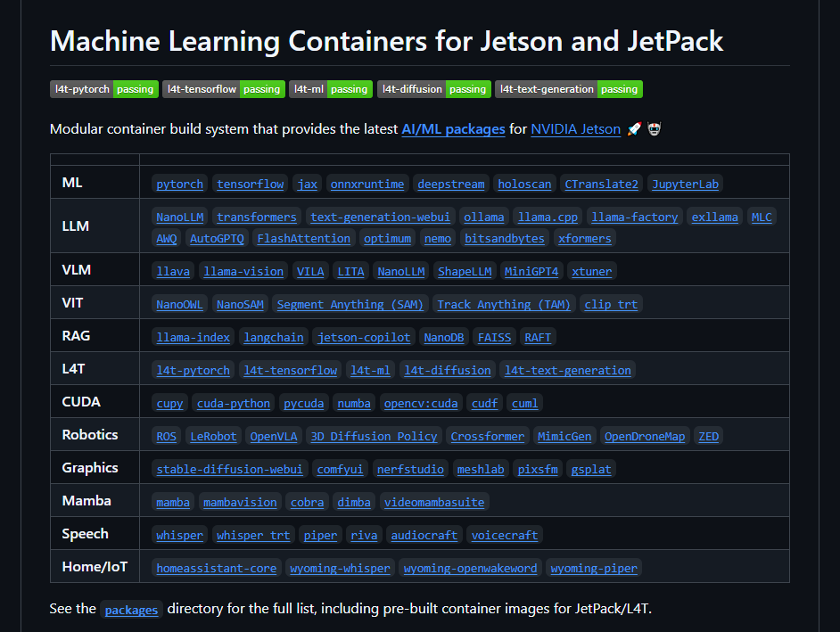Open the ROS link
840x632 pixels.
(x=166, y=437)
